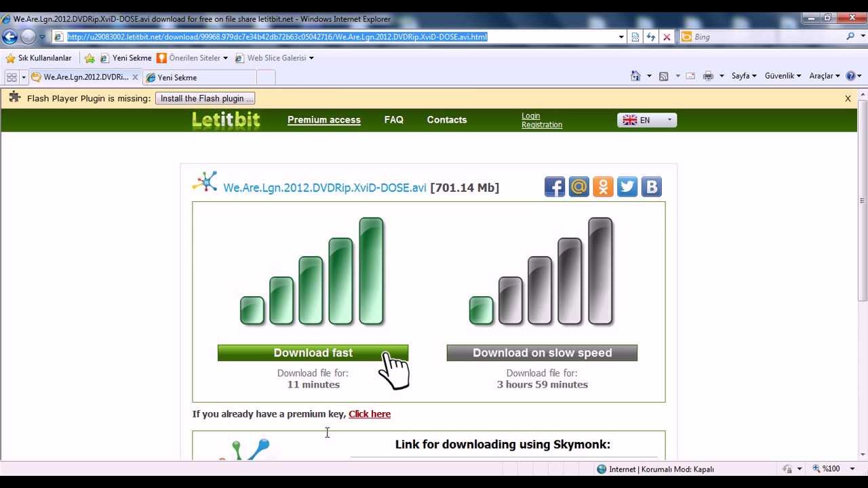Click the status bar privacy security icon

click(x=787, y=469)
